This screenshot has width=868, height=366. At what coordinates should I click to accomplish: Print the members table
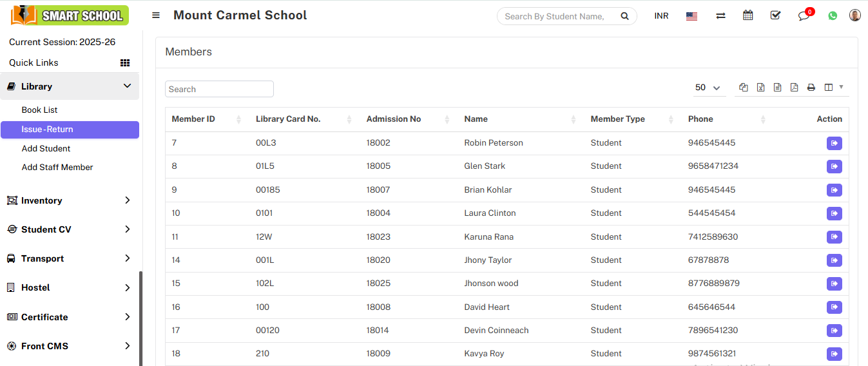click(x=811, y=88)
